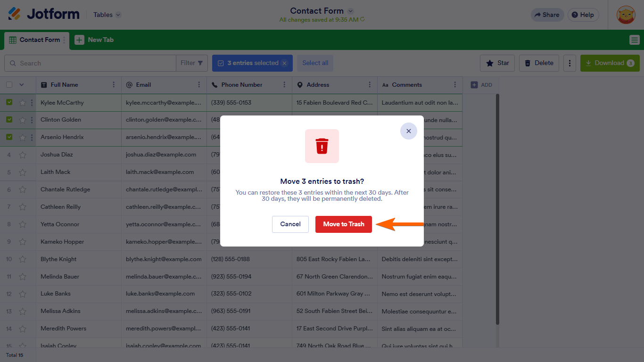The width and height of the screenshot is (644, 362).
Task: Click Select all entries
Action: 315,63
